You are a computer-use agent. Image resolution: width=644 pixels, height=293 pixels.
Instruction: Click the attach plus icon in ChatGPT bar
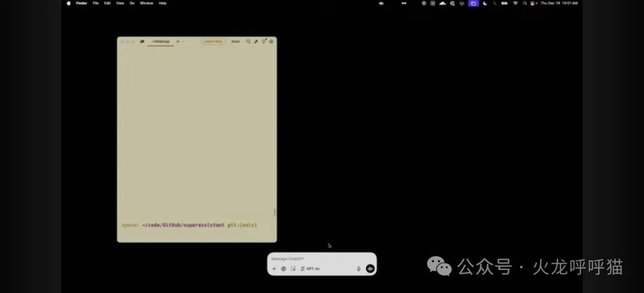(x=274, y=269)
